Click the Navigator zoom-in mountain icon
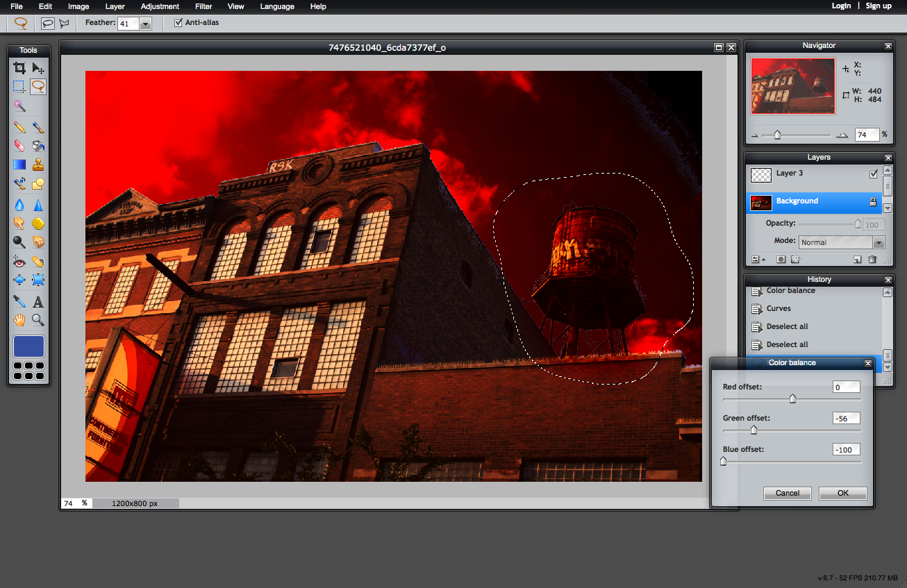Image resolution: width=907 pixels, height=588 pixels. coord(842,135)
